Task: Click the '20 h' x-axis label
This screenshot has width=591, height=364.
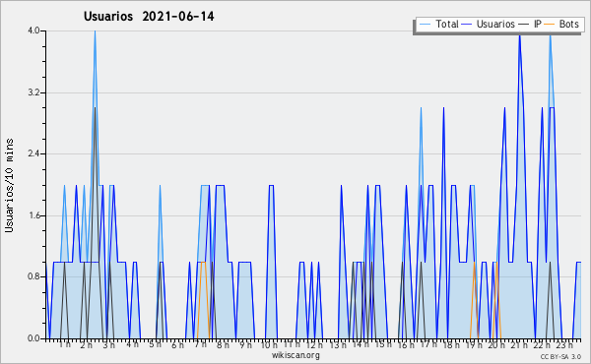Action: (496, 345)
